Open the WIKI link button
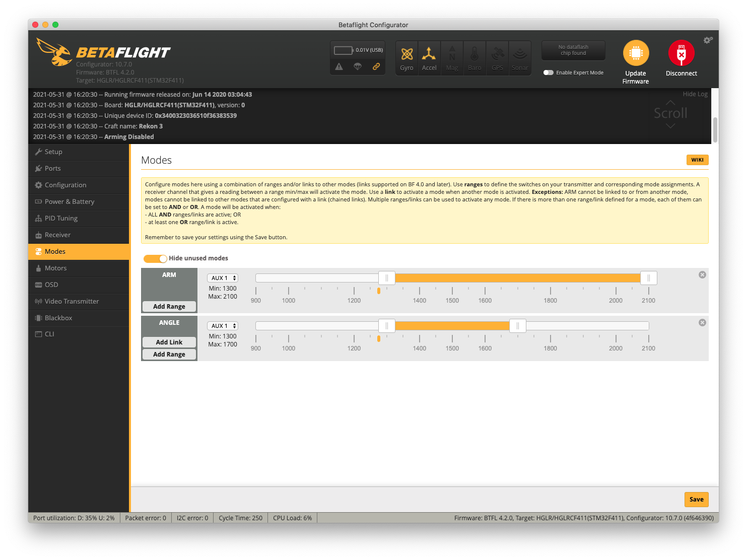 coord(698,160)
